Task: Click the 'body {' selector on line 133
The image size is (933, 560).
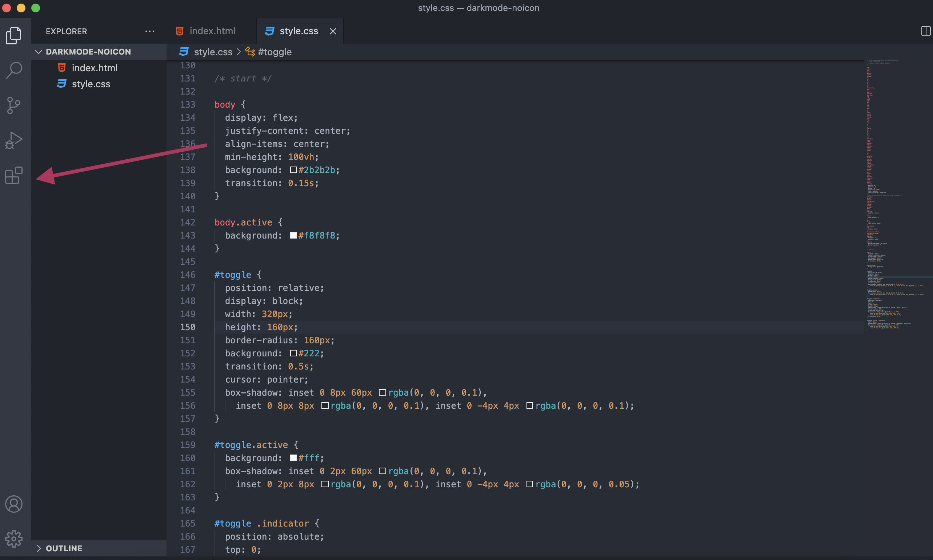Action: coord(230,104)
